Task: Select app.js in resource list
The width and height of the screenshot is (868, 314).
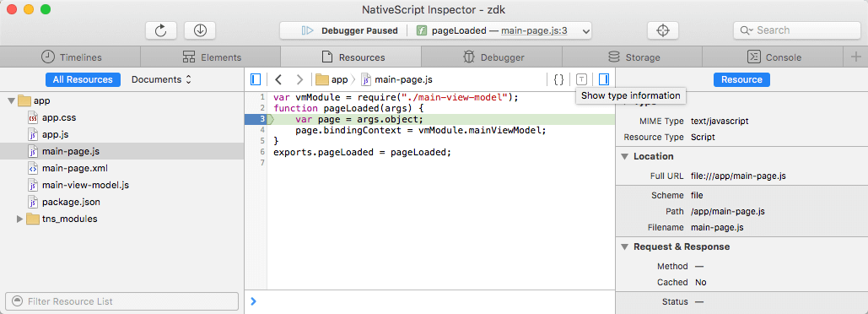Action: [x=121, y=134]
